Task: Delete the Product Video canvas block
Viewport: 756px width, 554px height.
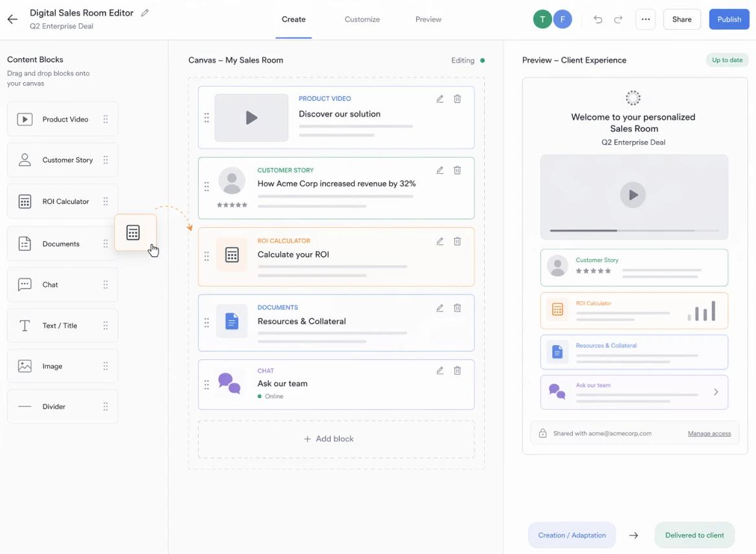Action: pos(457,99)
